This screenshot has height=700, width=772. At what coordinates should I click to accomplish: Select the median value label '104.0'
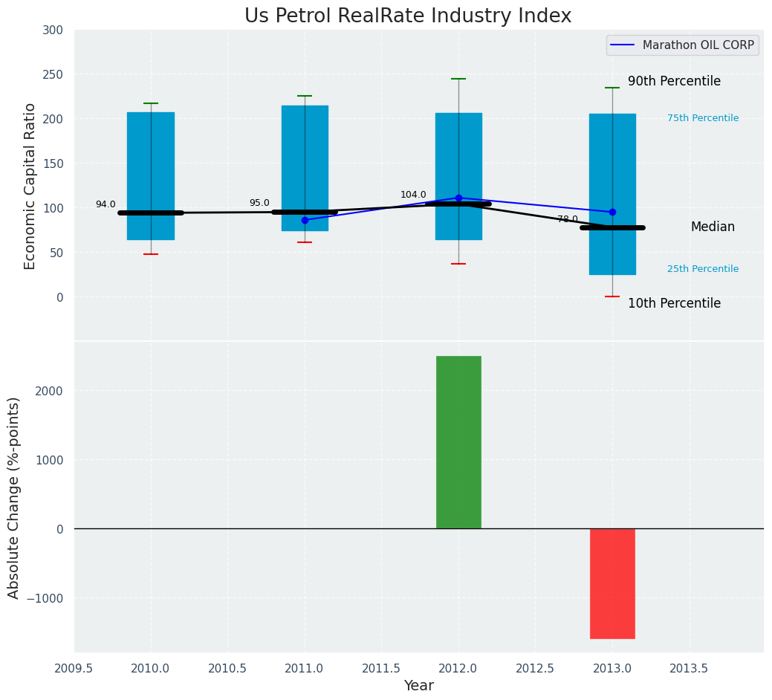coord(413,195)
